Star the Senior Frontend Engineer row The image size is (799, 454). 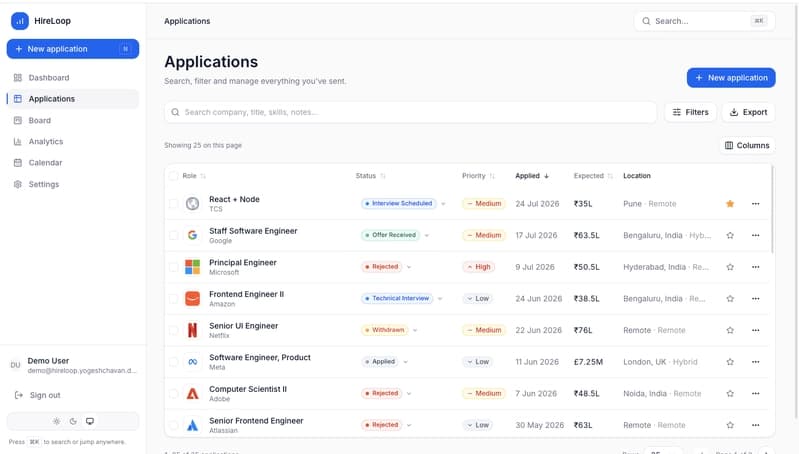point(730,425)
